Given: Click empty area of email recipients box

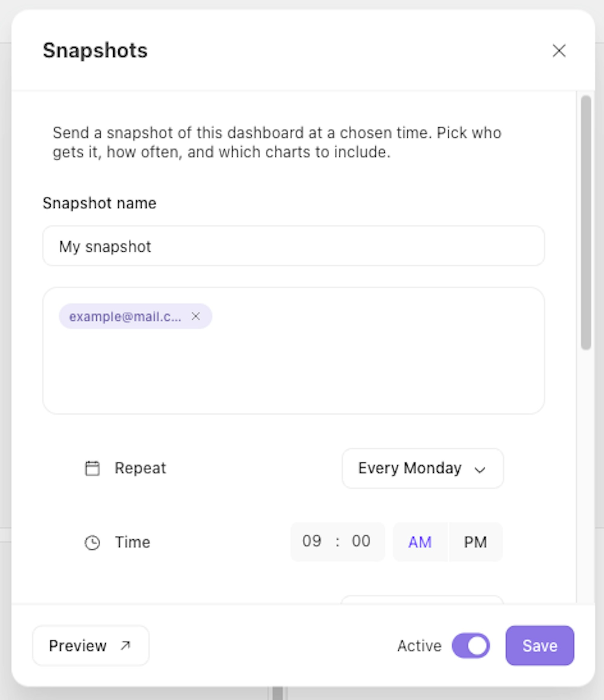Looking at the screenshot, I should point(293,372).
